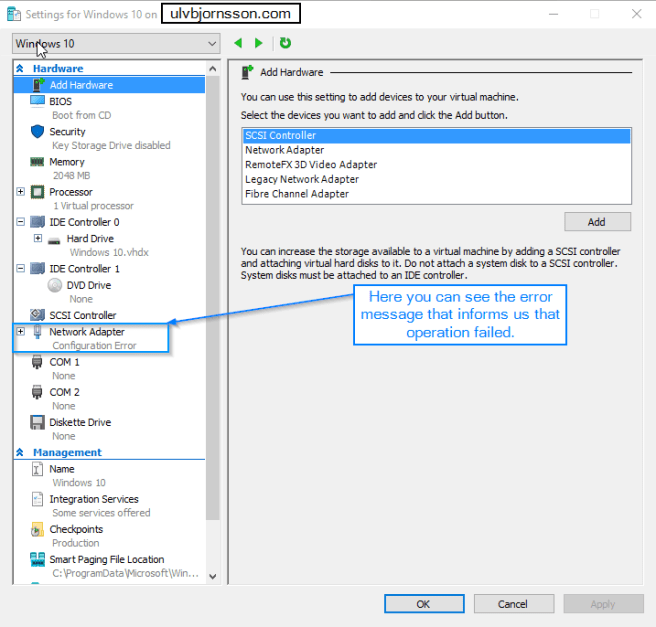The image size is (656, 627).
Task: Click the tree scrollbar down arrow
Action: click(213, 576)
